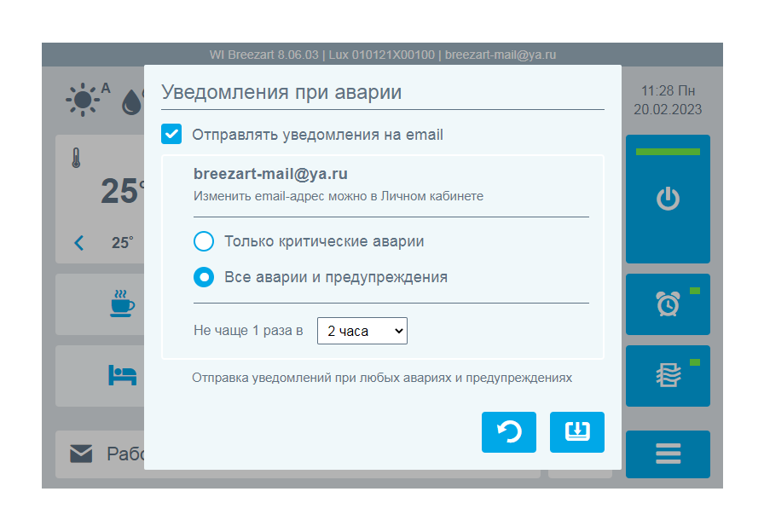The height and width of the screenshot is (532, 764).
Task: Open the hamburger menu button
Action: point(668,454)
